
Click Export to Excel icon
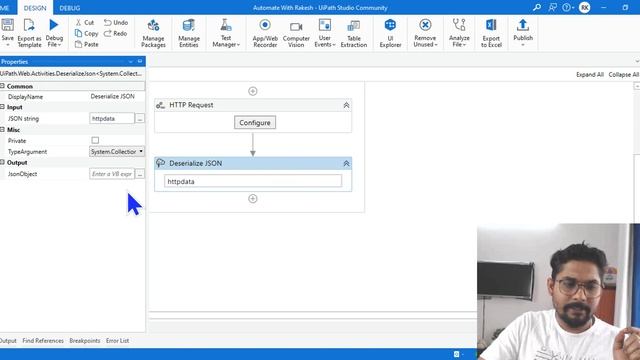click(x=491, y=25)
